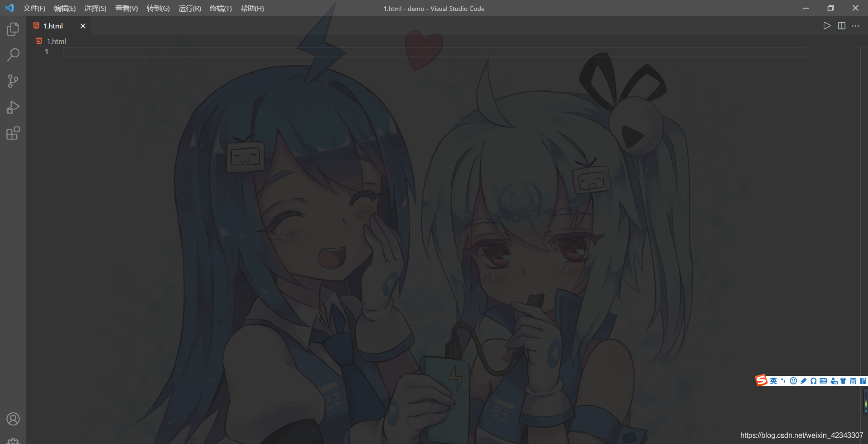Close the 1.html editor tab

point(83,26)
